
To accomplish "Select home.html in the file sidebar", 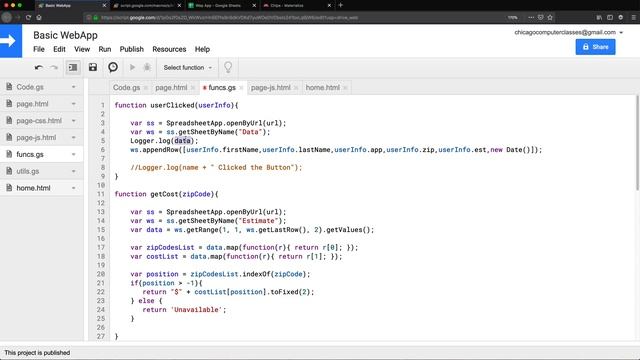I will tap(33, 188).
